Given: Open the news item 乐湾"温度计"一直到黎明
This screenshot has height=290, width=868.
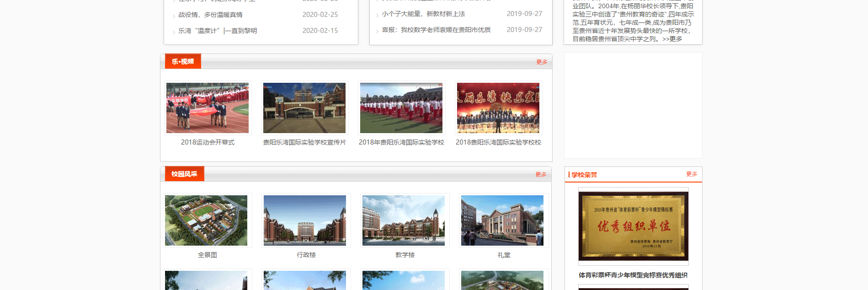Looking at the screenshot, I should tap(218, 31).
